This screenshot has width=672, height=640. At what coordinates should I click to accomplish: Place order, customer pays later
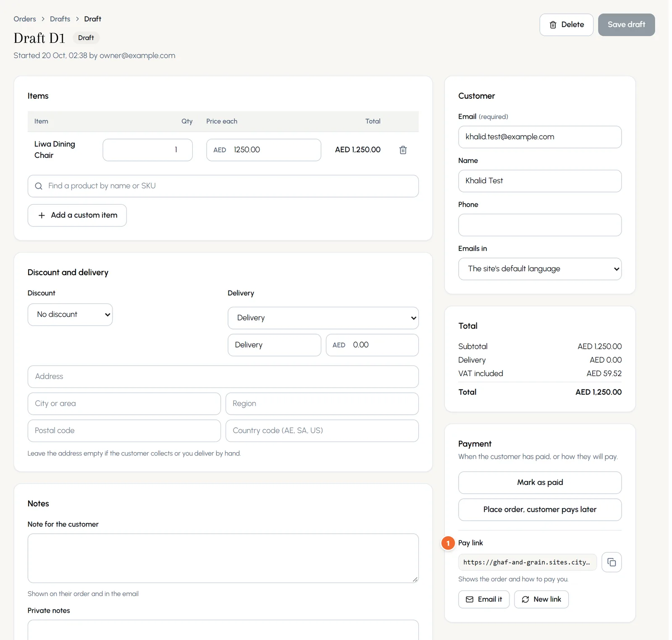540,510
